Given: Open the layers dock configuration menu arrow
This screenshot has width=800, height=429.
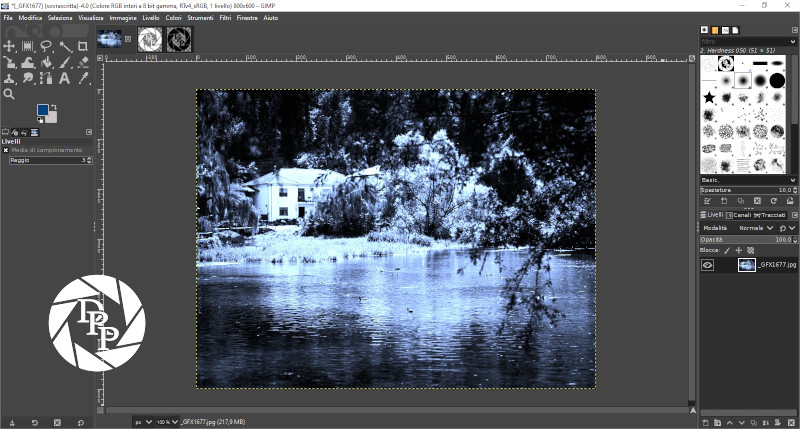Looking at the screenshot, I should (x=794, y=215).
